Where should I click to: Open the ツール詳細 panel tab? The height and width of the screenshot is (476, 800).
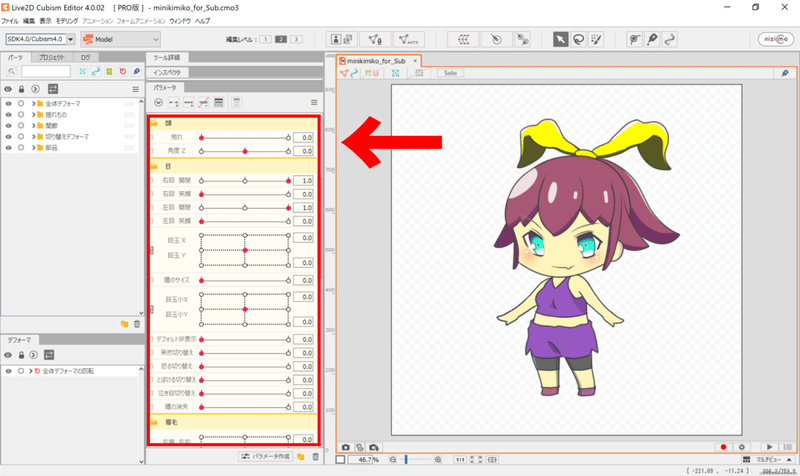point(167,57)
